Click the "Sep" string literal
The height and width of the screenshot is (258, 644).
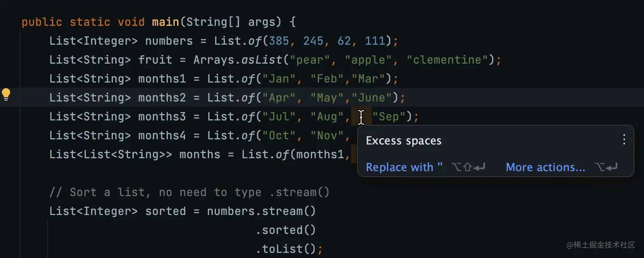tap(389, 117)
